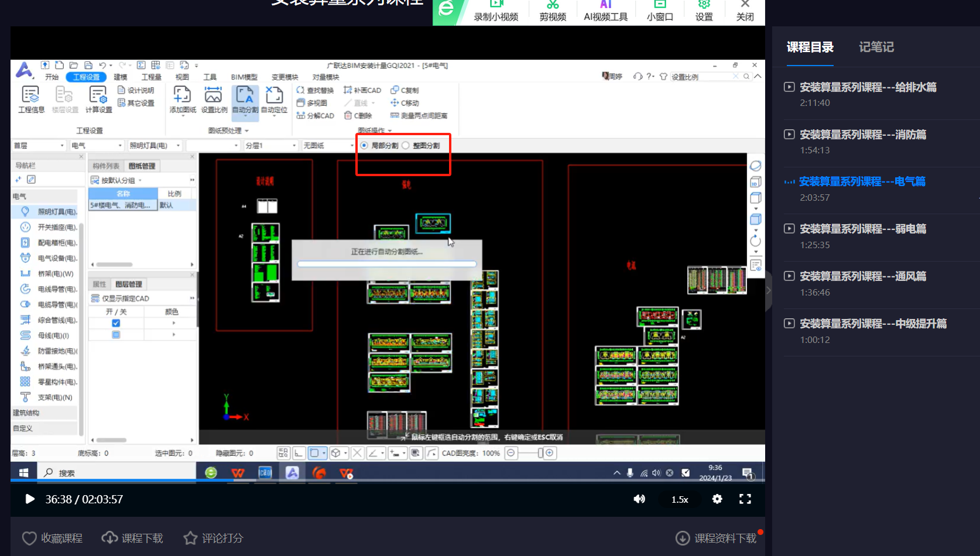Open 其它设置 other settings
Viewport: 980px width, 556px height.
[x=136, y=103]
